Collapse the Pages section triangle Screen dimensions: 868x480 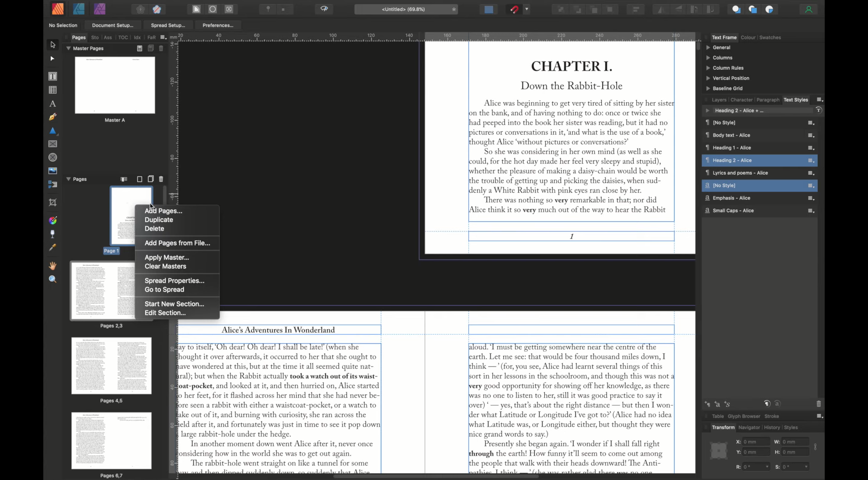(69, 179)
